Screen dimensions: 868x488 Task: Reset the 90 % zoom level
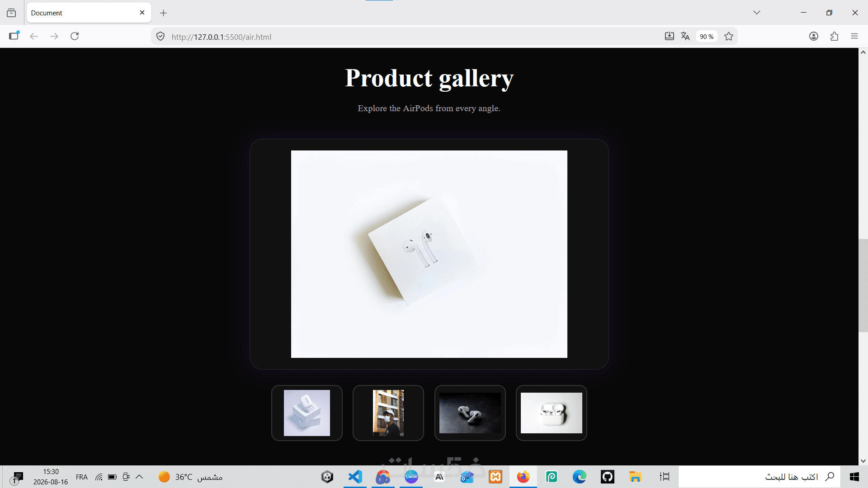tap(707, 37)
